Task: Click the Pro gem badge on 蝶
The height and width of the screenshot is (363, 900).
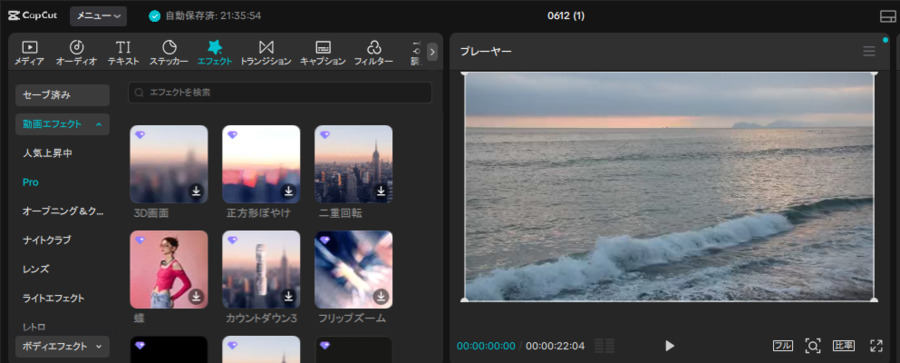Action: pos(140,240)
